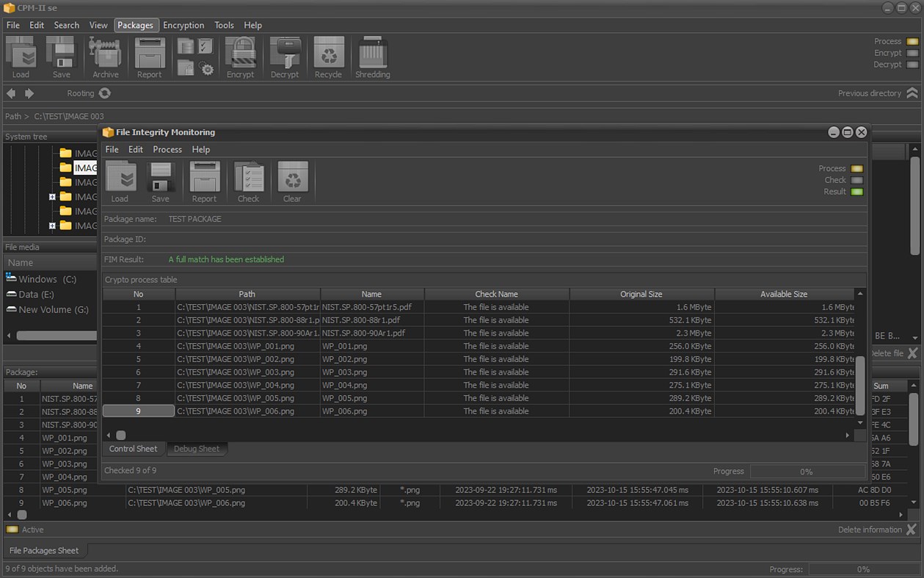Click Report in File Integrity Monitoring toolbar
The image size is (924, 578).
click(x=205, y=182)
